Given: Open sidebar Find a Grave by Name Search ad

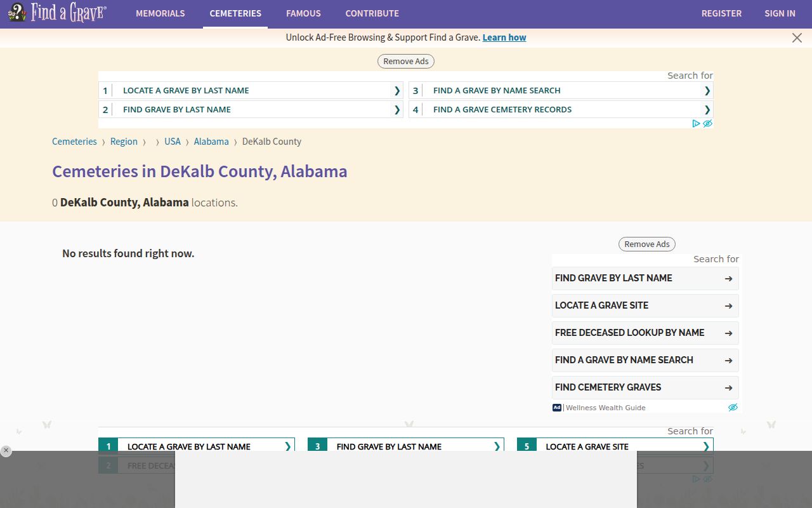Looking at the screenshot, I should [645, 360].
